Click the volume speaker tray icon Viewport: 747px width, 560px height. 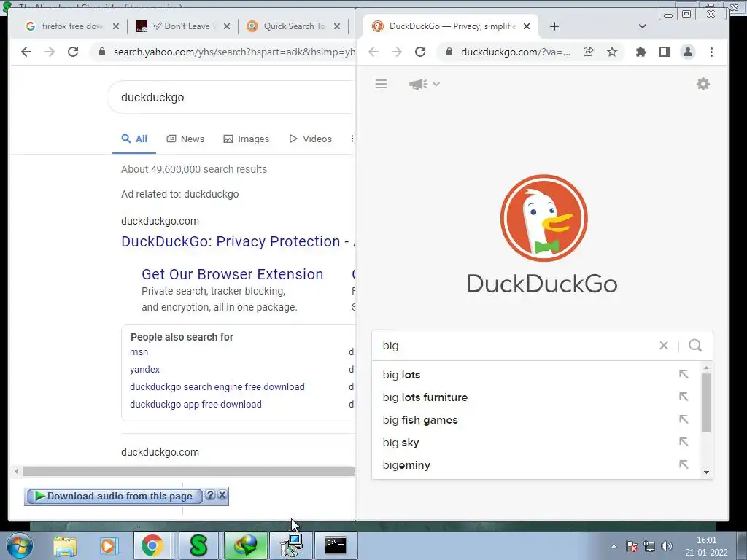(667, 546)
